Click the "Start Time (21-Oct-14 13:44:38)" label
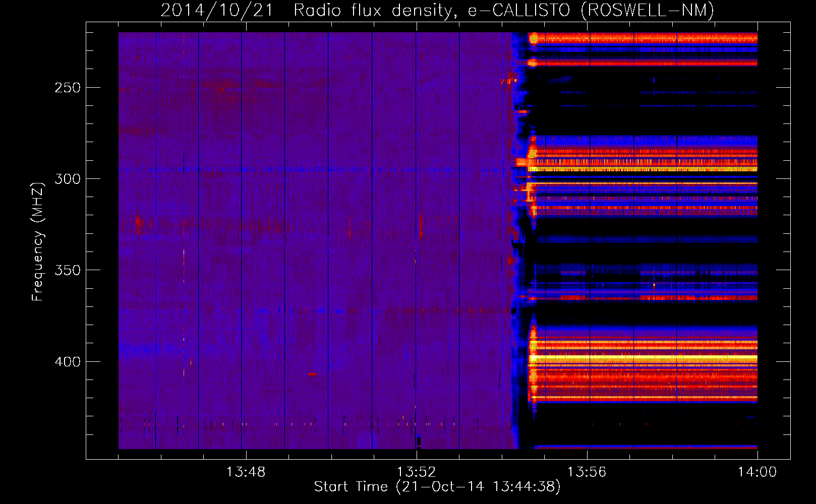 tap(437, 487)
